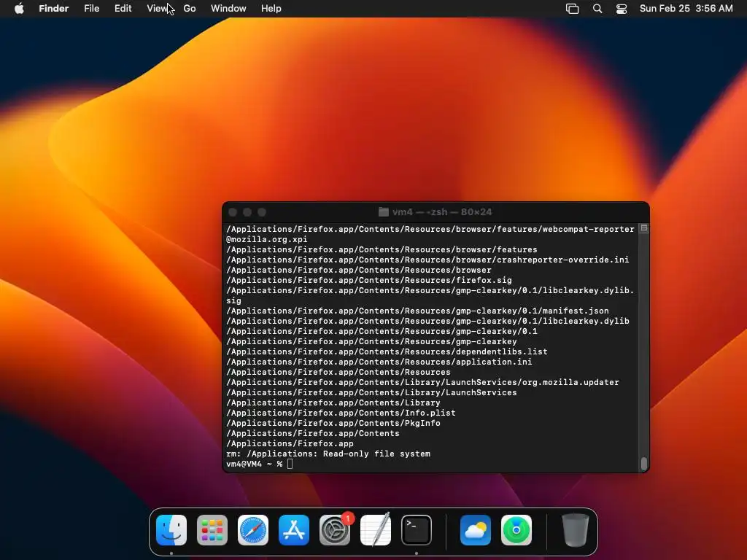Open the View menu
This screenshot has width=747, height=560.
158,8
